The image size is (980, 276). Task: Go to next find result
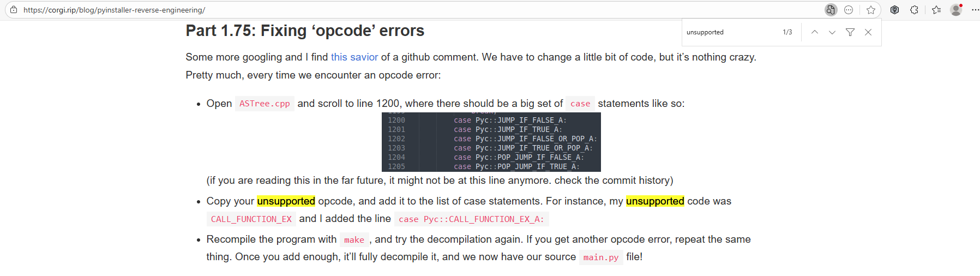[832, 32]
